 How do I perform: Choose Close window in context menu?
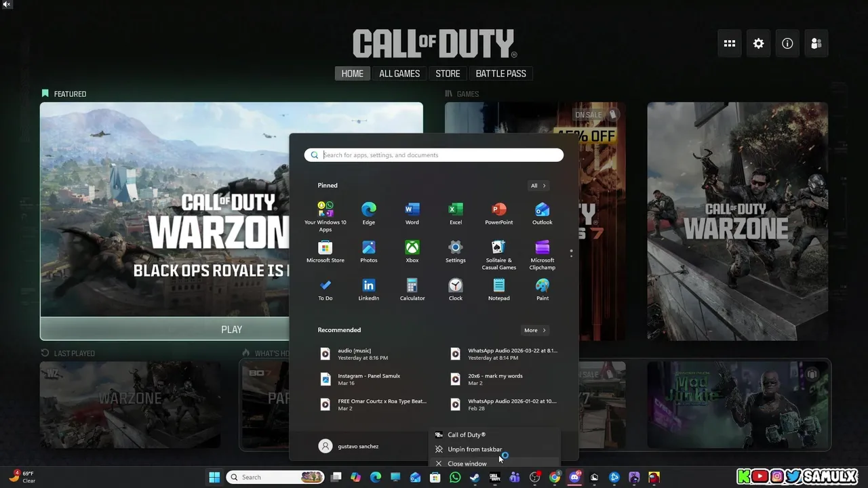tap(494, 464)
